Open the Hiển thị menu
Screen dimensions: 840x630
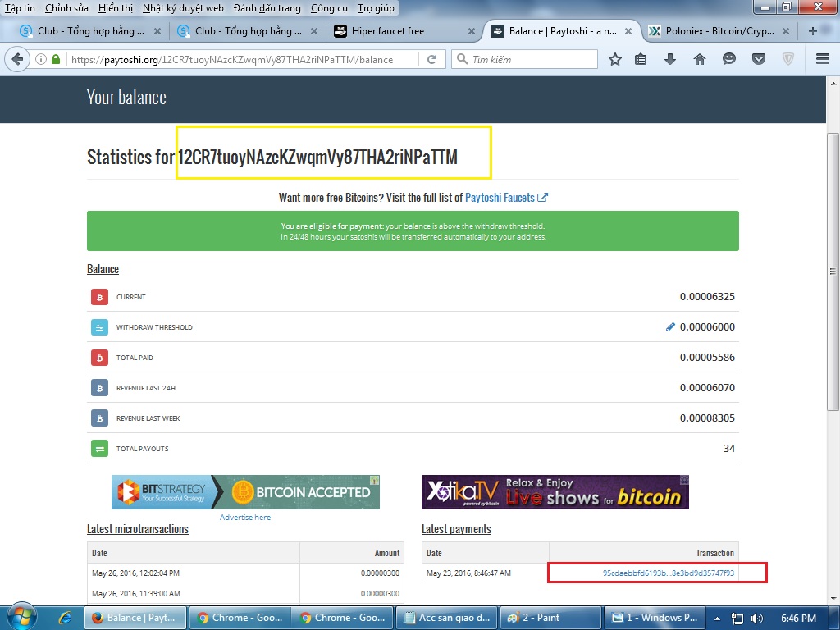point(116,8)
